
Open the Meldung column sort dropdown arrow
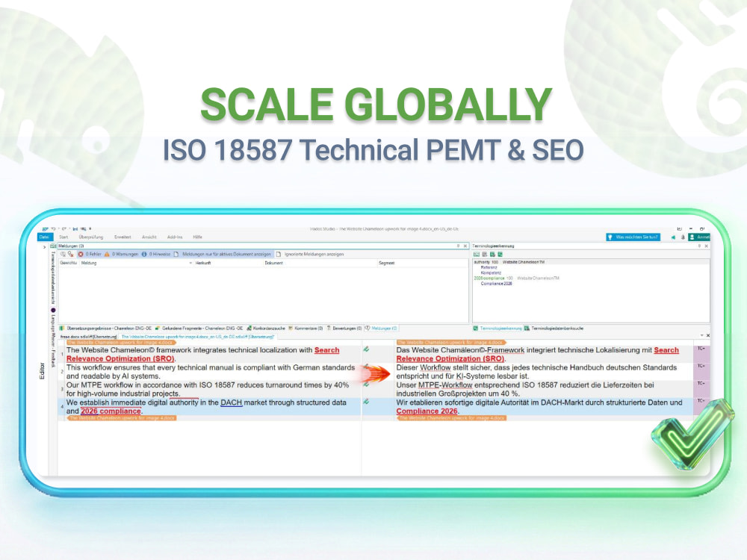(190, 263)
